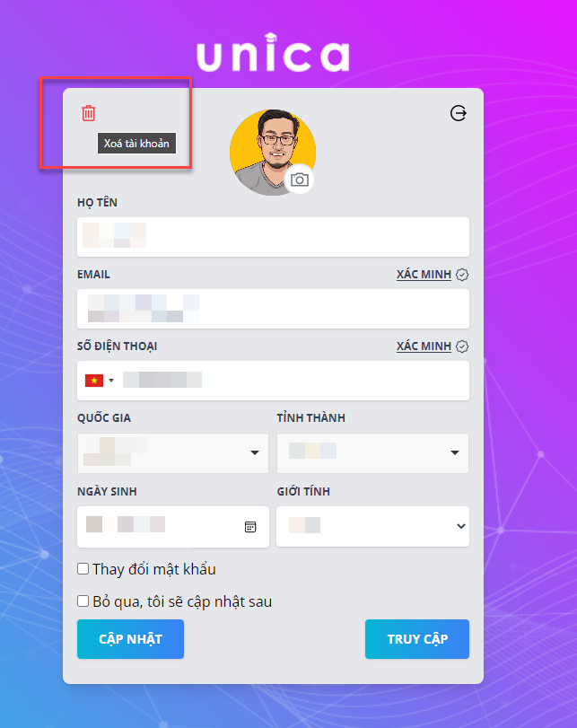The image size is (577, 728).
Task: Click the verified checkmark icon beside Email
Action: tap(462, 275)
